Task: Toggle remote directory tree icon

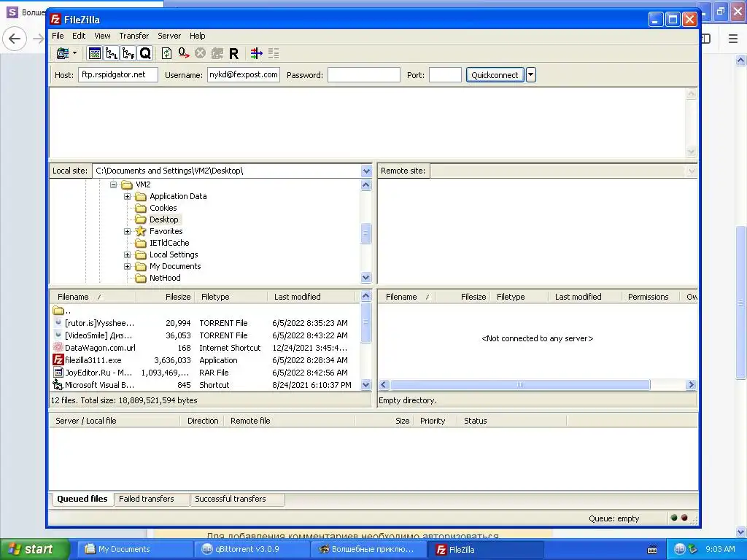Action: click(x=128, y=53)
